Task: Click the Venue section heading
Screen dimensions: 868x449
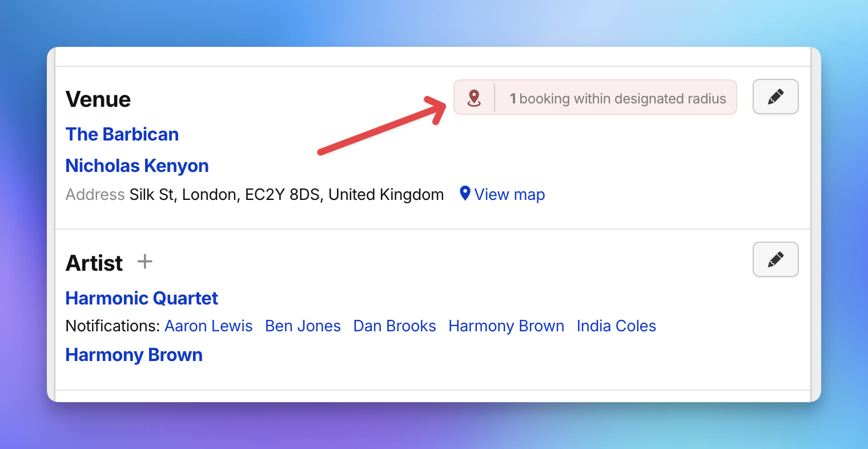Action: point(98,99)
